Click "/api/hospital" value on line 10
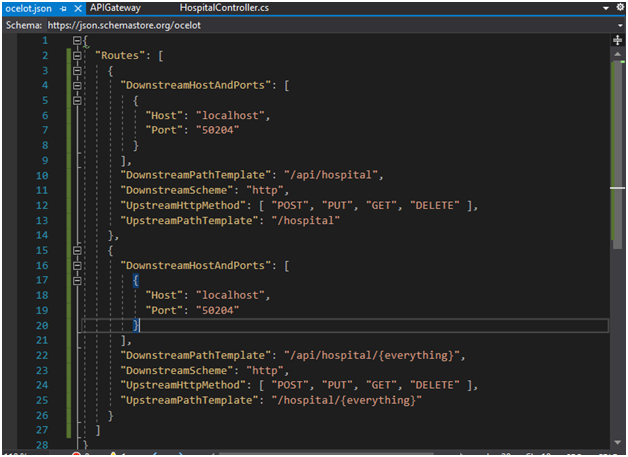 click(331, 175)
